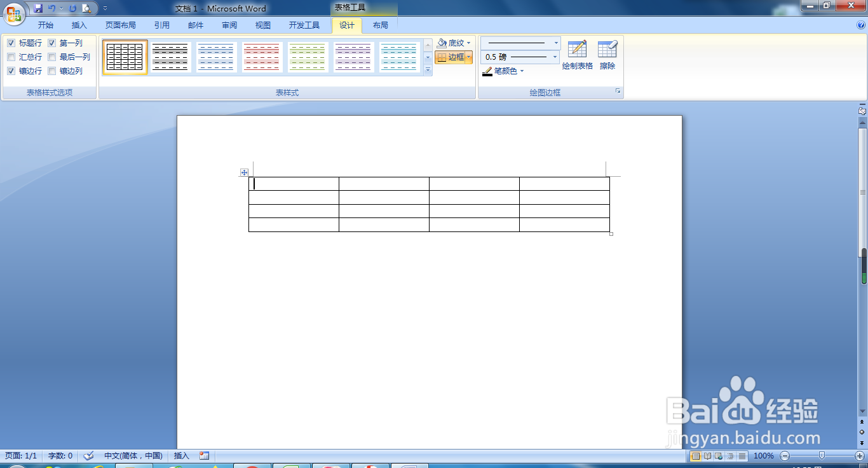Image resolution: width=868 pixels, height=468 pixels.
Task: Apply the purple banded table style
Action: coord(354,57)
